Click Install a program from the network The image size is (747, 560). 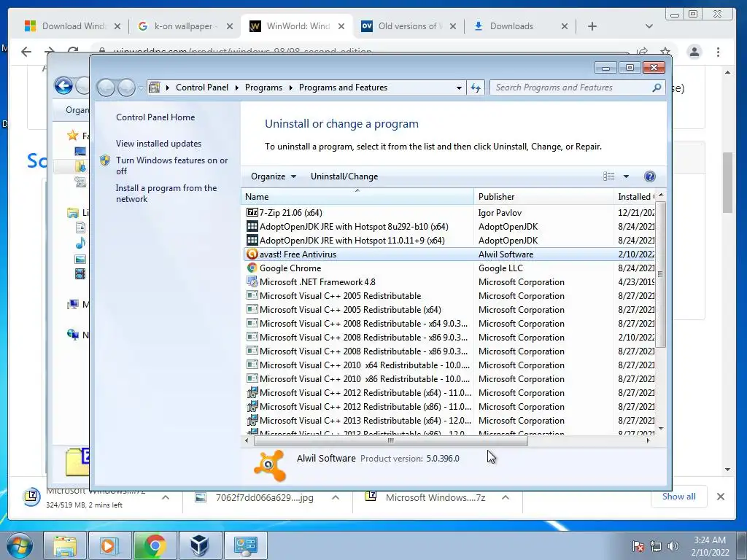(166, 193)
